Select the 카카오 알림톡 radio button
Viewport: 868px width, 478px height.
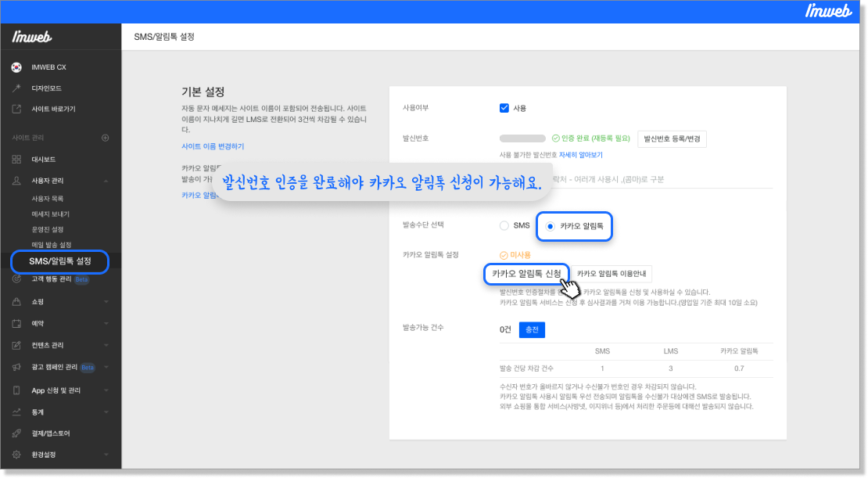coord(551,226)
